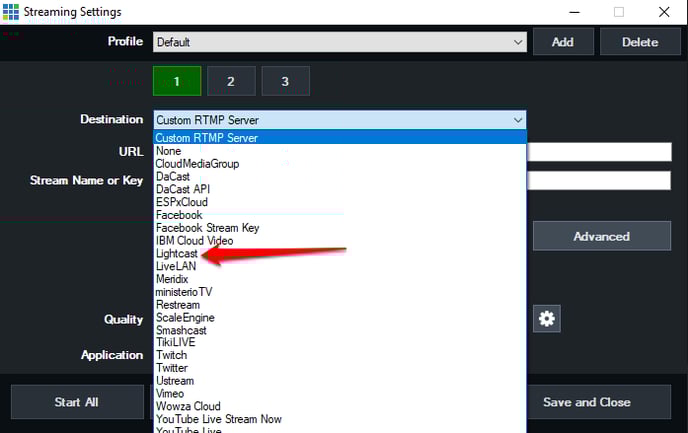Click the Add profile button
688x433 pixels.
point(563,42)
